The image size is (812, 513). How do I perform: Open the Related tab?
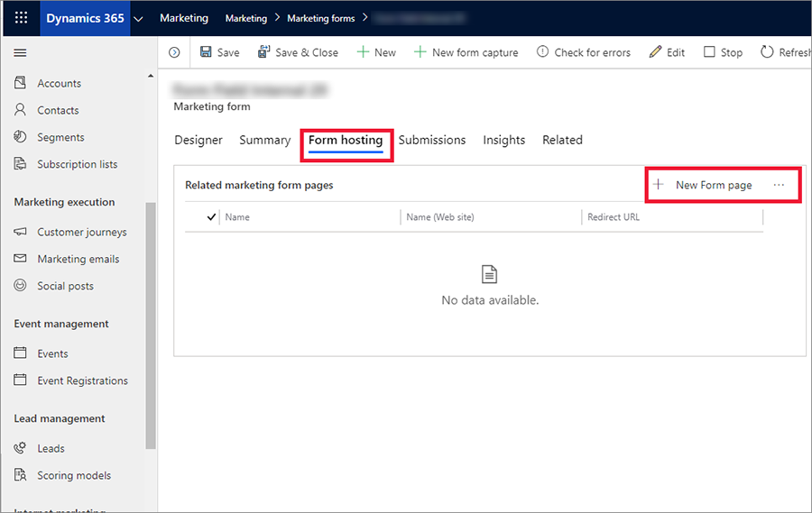(562, 140)
